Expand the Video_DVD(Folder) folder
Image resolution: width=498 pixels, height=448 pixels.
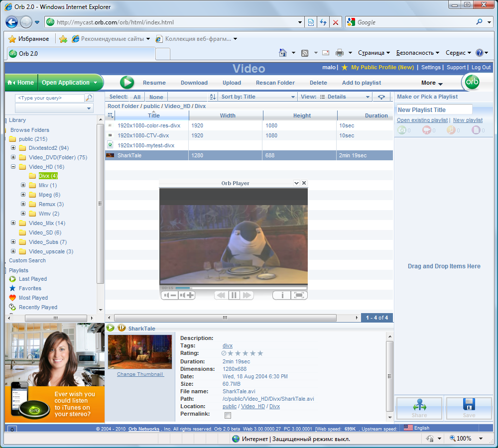pyautogui.click(x=13, y=157)
